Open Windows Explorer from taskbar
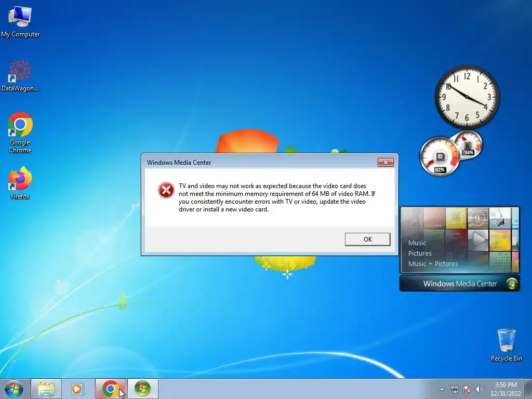This screenshot has height=399, width=532. (x=46, y=389)
